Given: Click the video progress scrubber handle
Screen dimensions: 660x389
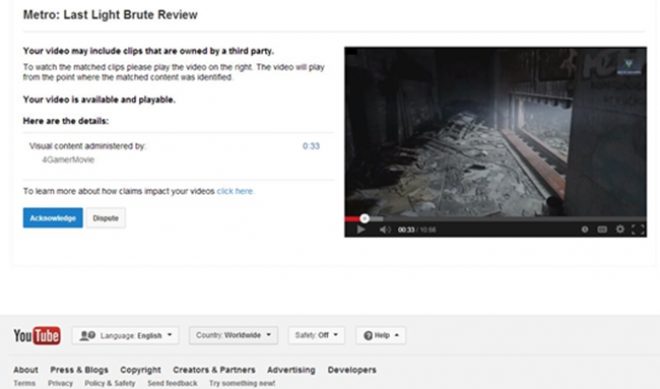Looking at the screenshot, I should [x=365, y=218].
